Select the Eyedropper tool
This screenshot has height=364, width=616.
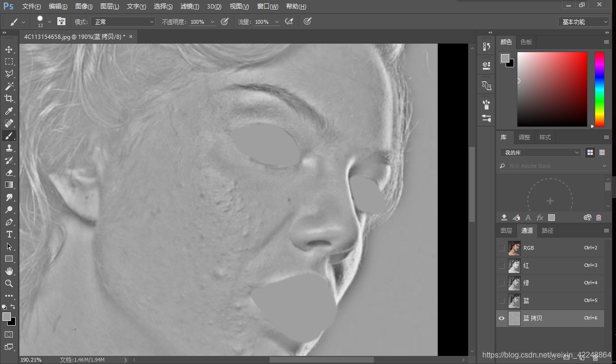click(9, 111)
